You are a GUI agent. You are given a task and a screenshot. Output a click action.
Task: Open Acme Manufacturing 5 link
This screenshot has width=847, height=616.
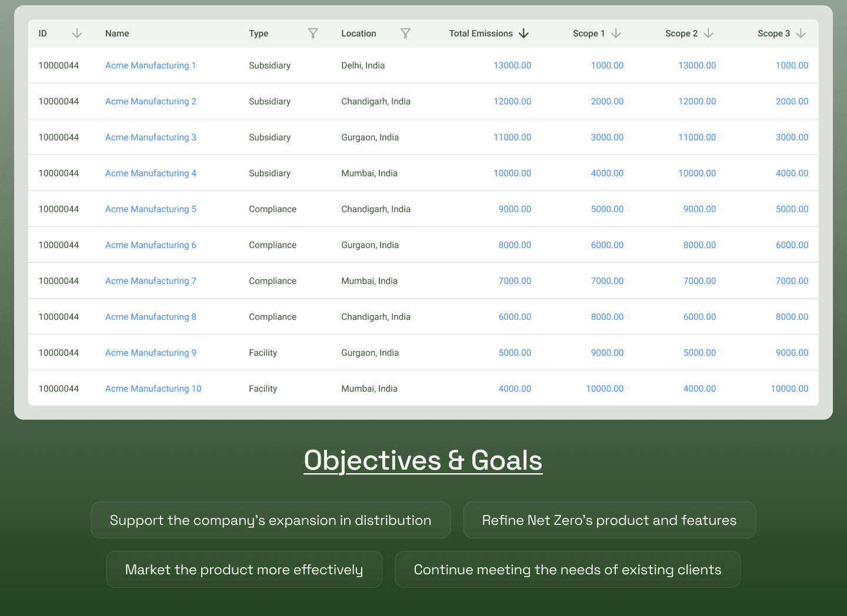pyautogui.click(x=151, y=209)
